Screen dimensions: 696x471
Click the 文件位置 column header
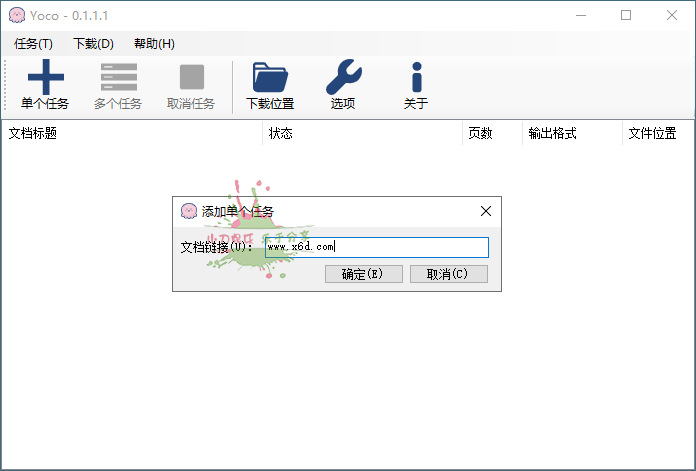(652, 133)
